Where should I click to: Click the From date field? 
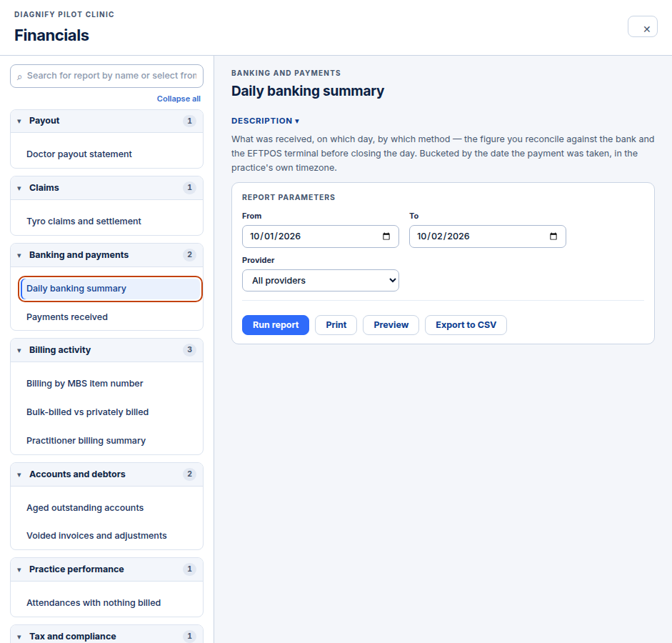point(321,236)
